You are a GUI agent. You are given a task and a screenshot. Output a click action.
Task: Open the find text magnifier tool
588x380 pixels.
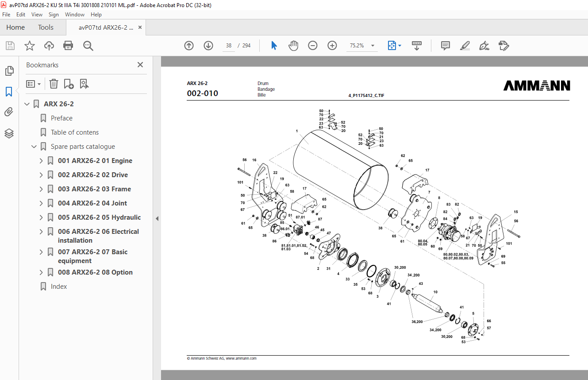pos(88,46)
